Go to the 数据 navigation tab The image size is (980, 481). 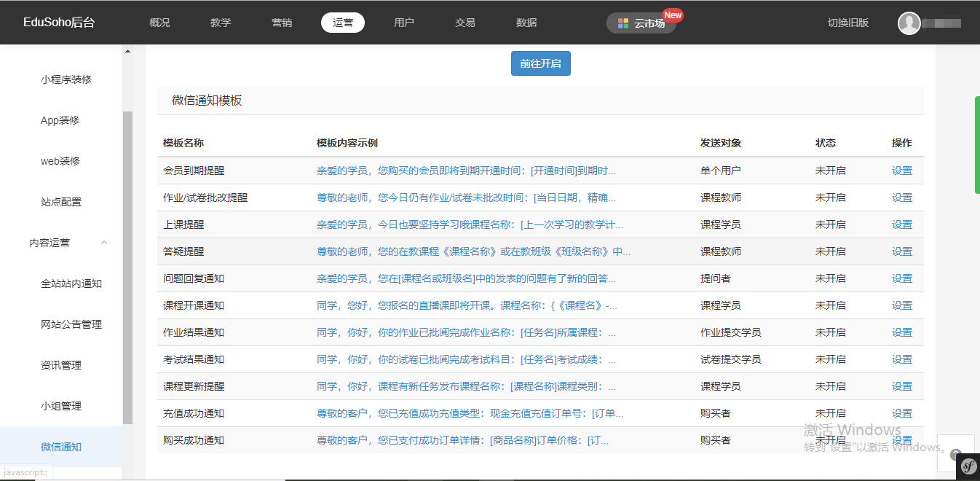coord(526,23)
